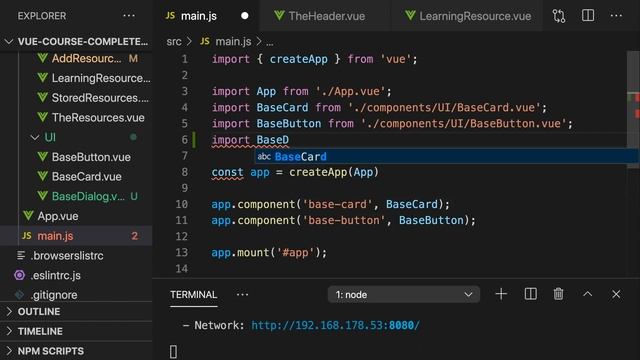Screen dimensions: 640x360
Task: Click the 'U' untracked badge on BaseDialog
Action: [x=134, y=196]
